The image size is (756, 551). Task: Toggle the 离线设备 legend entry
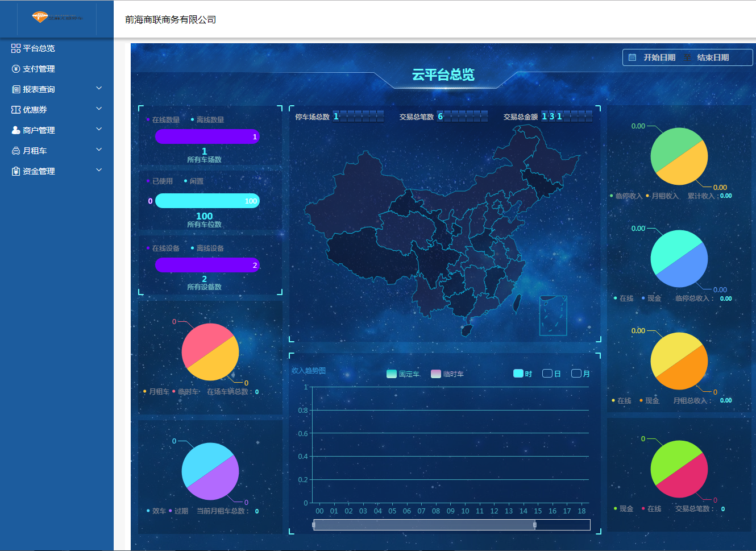(207, 248)
